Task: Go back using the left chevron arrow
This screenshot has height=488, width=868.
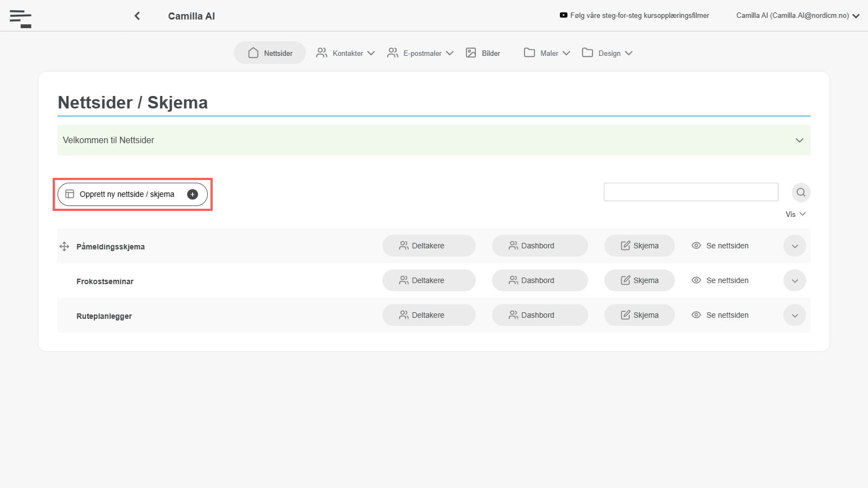Action: (x=137, y=16)
